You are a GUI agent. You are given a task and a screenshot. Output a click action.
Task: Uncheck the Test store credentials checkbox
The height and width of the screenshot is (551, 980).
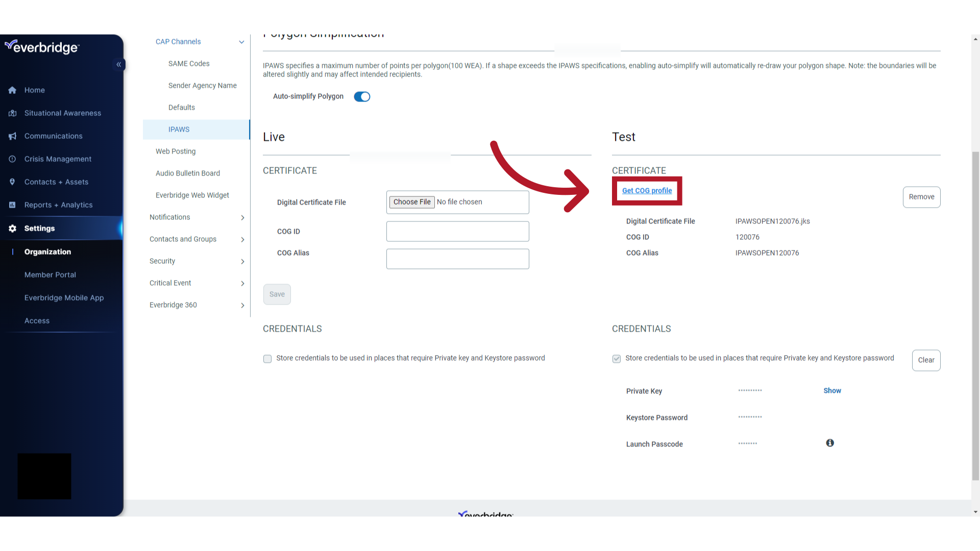pos(617,359)
